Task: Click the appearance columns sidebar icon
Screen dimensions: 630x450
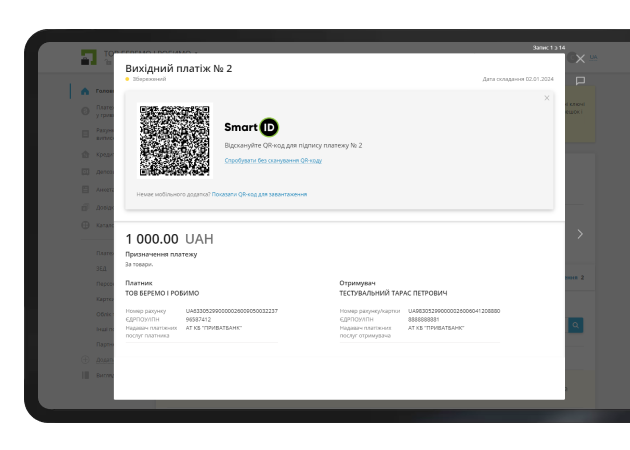Action: (85, 375)
